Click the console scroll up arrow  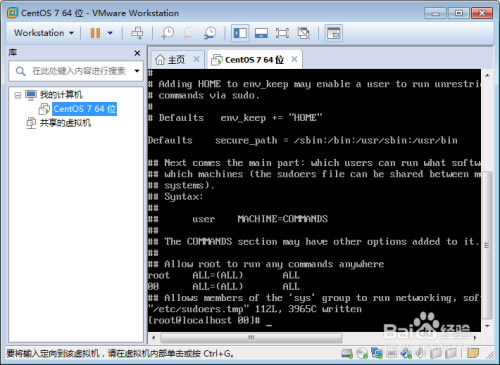(x=487, y=75)
